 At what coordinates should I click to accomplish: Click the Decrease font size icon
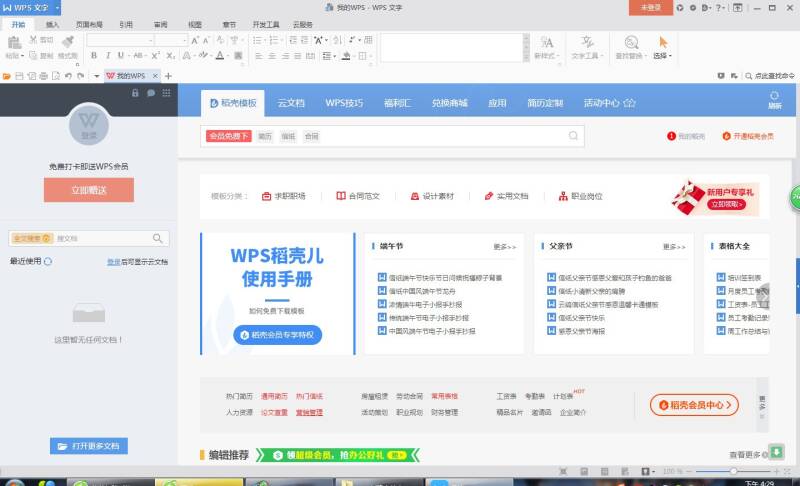pos(206,40)
